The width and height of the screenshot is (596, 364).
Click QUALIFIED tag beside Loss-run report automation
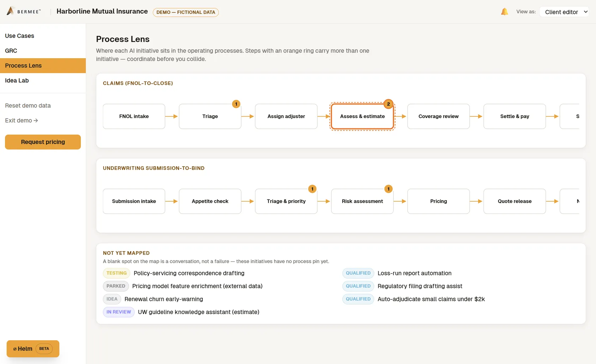tap(358, 273)
